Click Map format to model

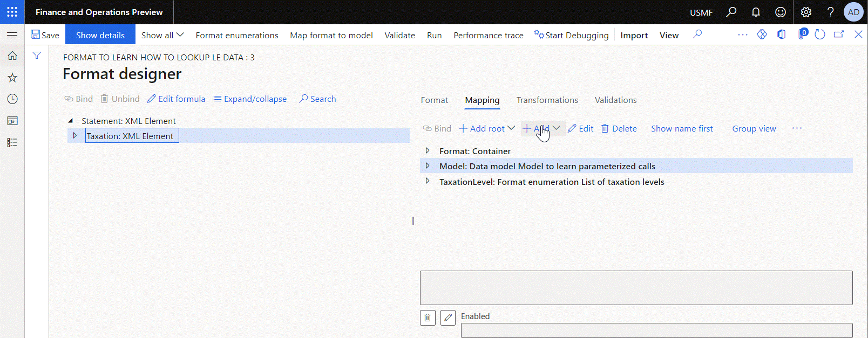[x=331, y=35]
